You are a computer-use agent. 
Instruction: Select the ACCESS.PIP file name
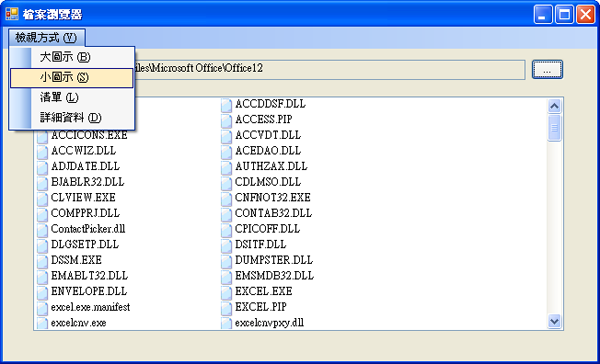pyautogui.click(x=264, y=119)
